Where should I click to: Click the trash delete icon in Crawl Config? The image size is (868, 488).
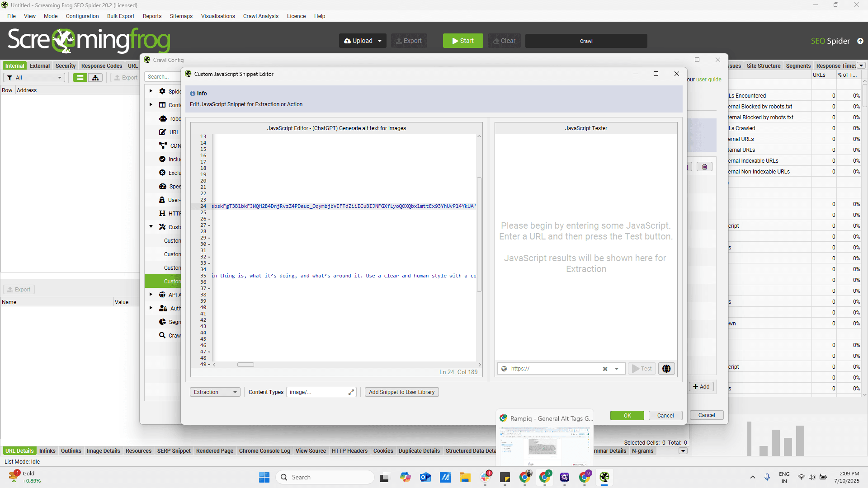coord(704,167)
